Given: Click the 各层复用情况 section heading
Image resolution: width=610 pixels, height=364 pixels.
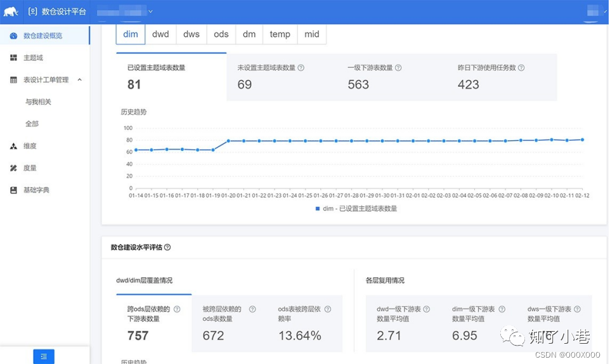Looking at the screenshot, I should click(385, 280).
